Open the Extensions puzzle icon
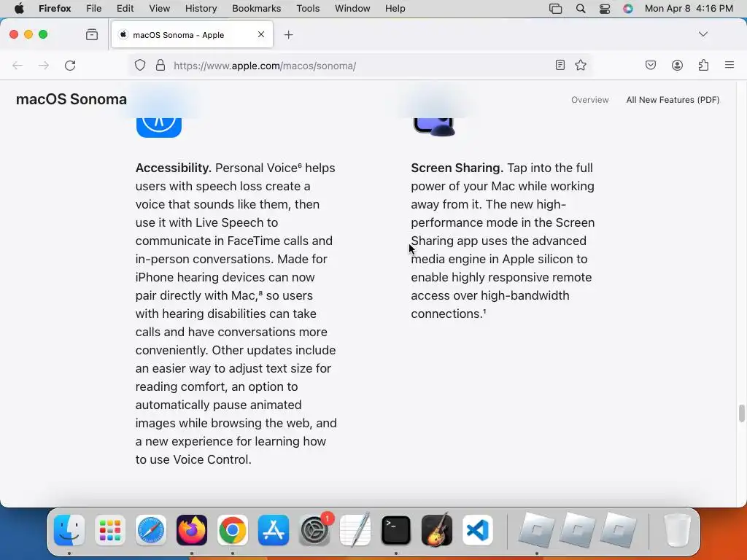This screenshot has height=560, width=747. pos(704,65)
